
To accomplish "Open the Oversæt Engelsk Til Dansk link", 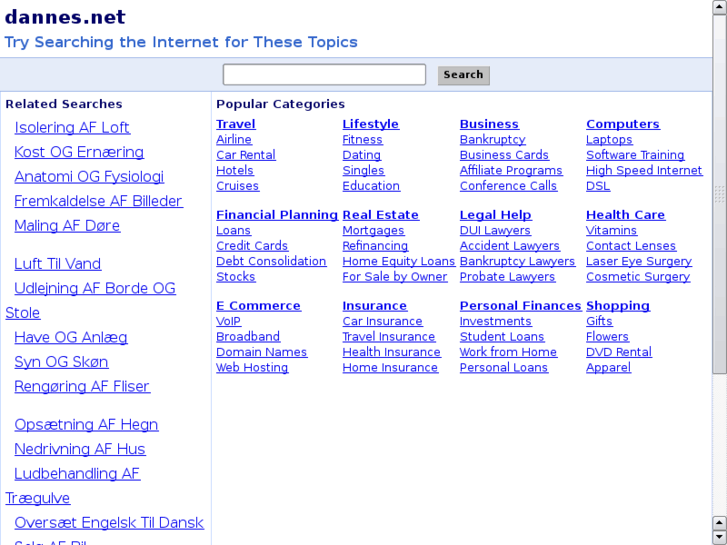I will pyautogui.click(x=109, y=523).
